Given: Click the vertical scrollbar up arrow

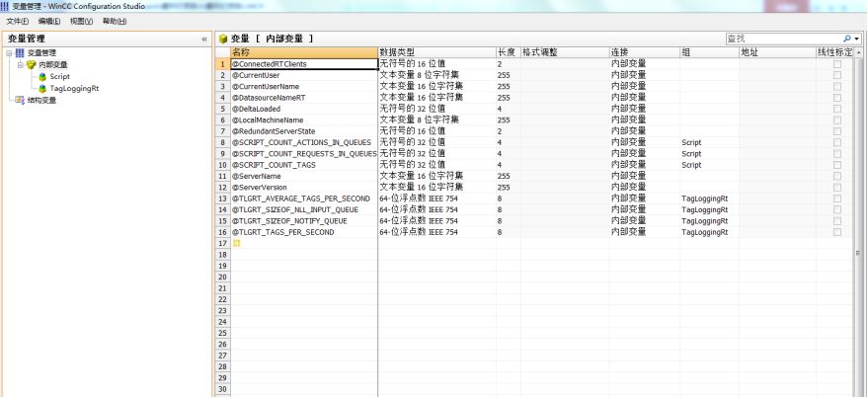Looking at the screenshot, I should (859, 52).
